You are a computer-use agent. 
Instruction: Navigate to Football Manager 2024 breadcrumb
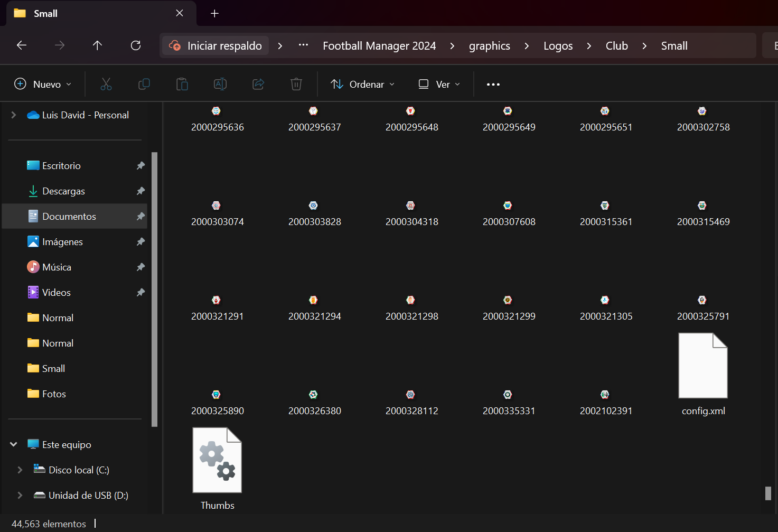coord(379,45)
